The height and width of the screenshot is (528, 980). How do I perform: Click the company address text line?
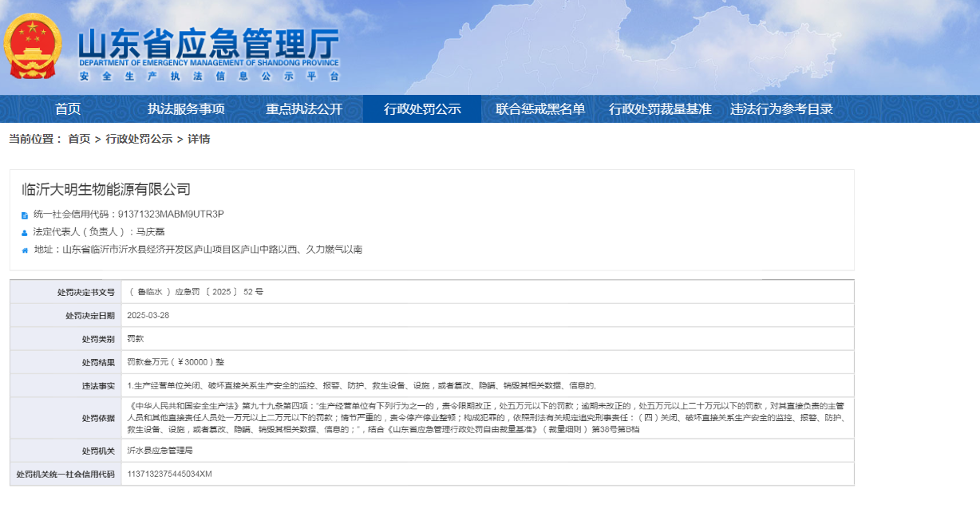point(198,250)
